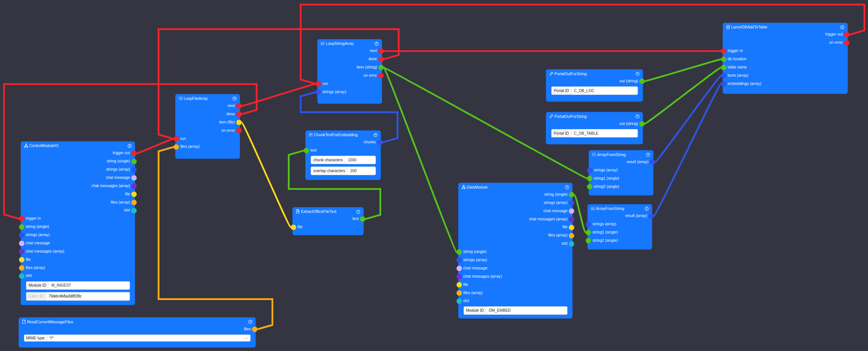Click LoopFileArray next output port
Image resolution: width=868 pixels, height=351 pixels.
pyautogui.click(x=239, y=106)
